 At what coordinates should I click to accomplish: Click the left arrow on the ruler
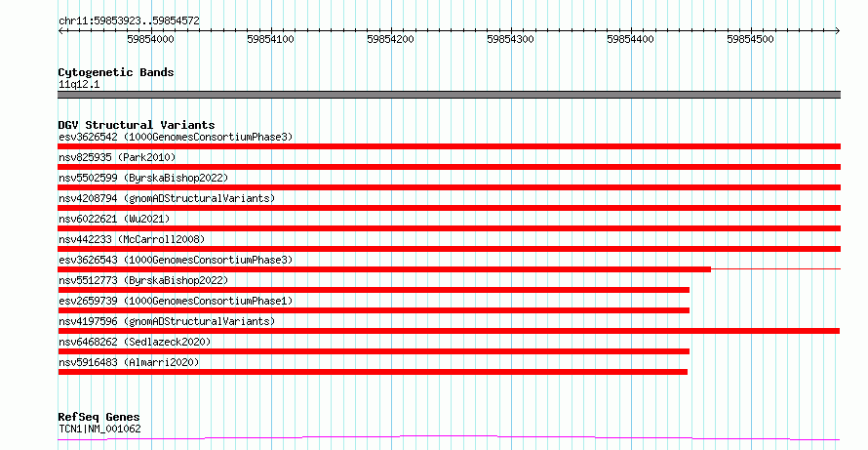60,31
